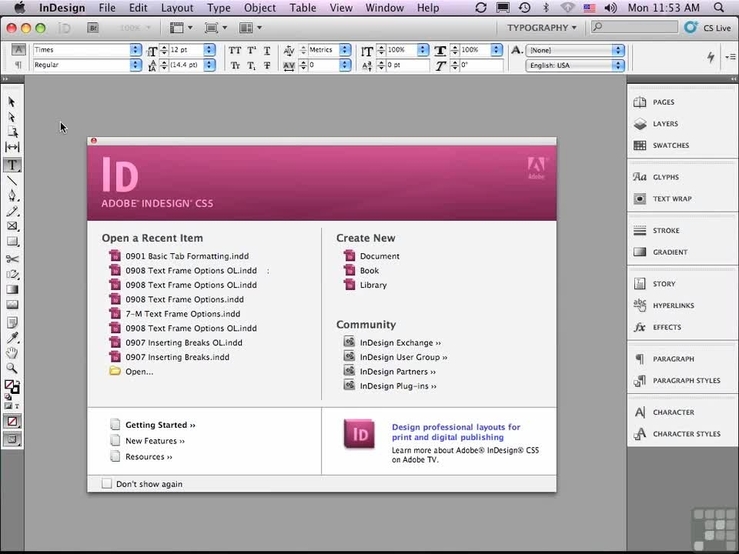The image size is (739, 554).
Task: Select the Type tool
Action: 12,165
